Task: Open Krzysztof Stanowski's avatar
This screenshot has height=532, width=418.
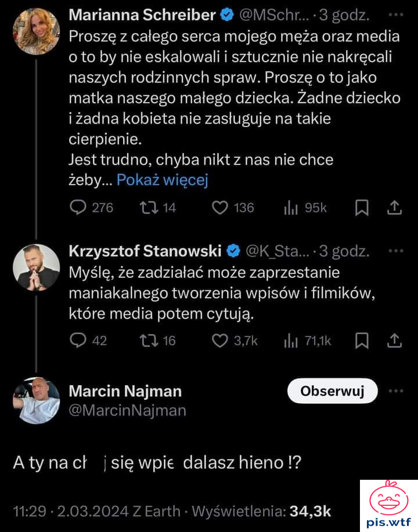Action: 37,267
